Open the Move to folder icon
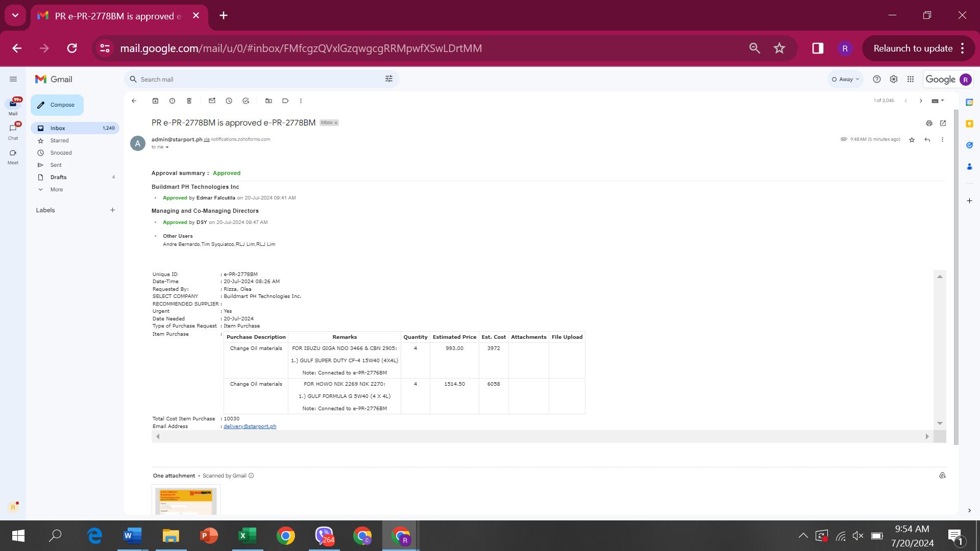980x551 pixels. 268,101
